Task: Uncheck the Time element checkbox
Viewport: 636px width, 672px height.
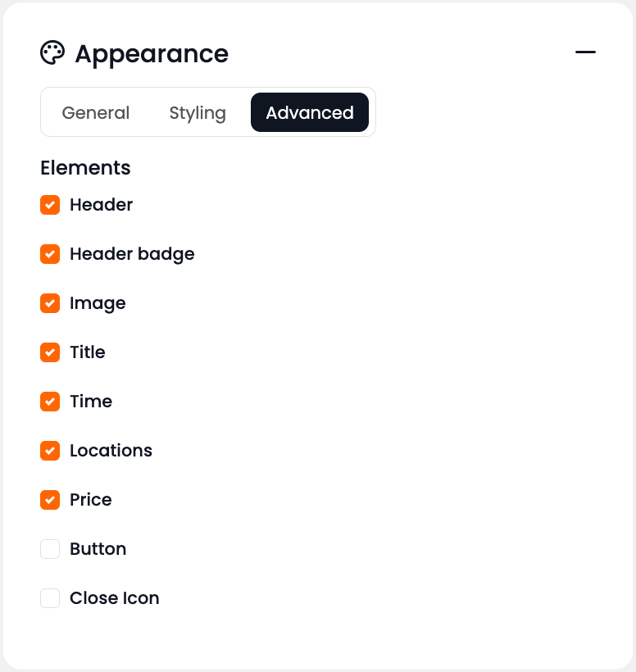Action: 50,402
